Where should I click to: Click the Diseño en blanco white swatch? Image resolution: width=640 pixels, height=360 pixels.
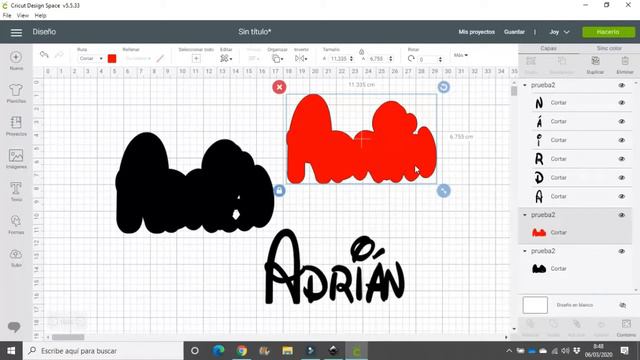pos(535,305)
